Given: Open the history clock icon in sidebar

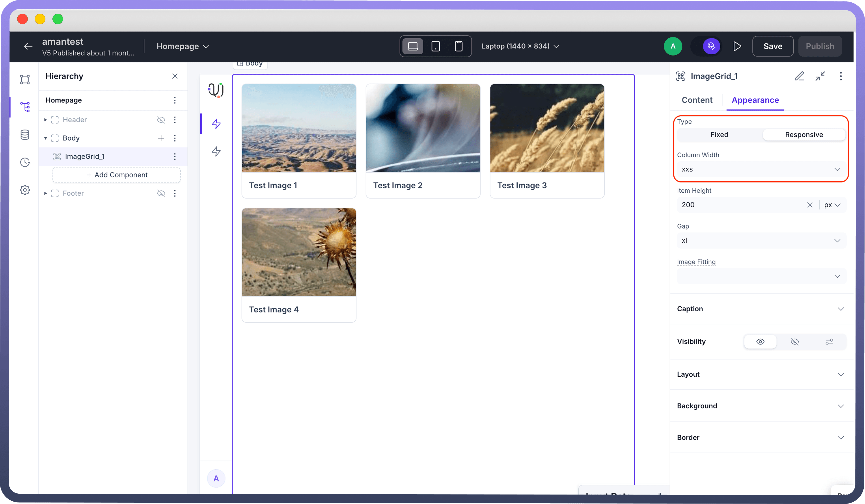Looking at the screenshot, I should (x=25, y=162).
